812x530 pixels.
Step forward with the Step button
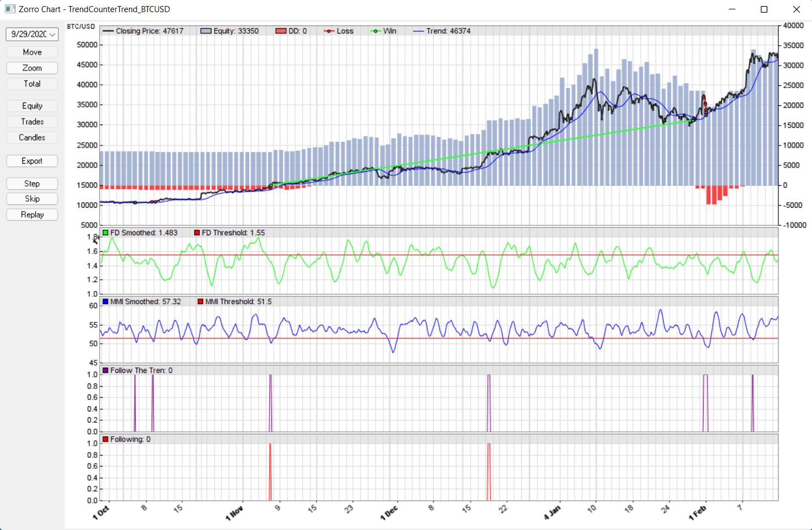coord(32,183)
